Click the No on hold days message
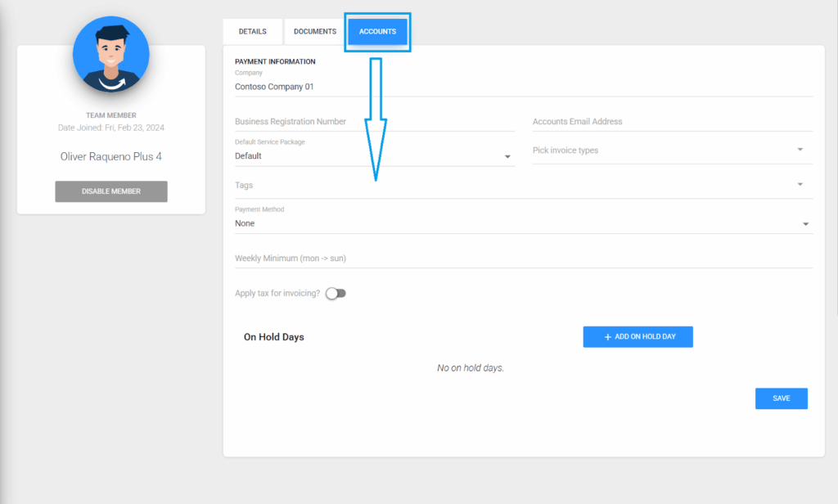This screenshot has height=504, width=838. [x=471, y=368]
